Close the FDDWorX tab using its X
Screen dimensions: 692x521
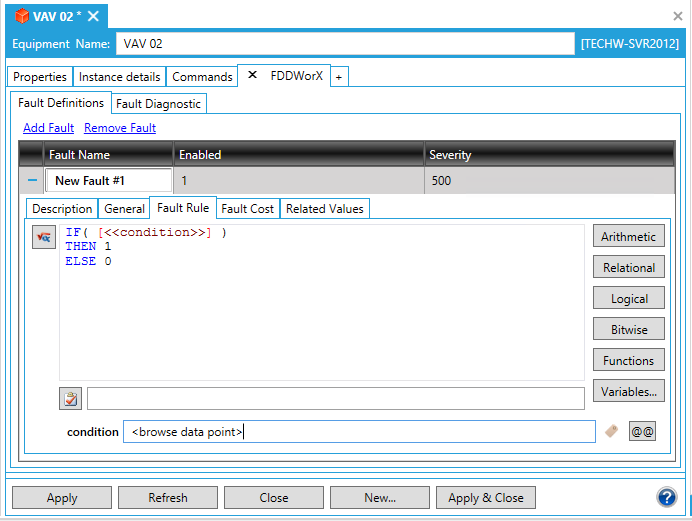click(x=252, y=76)
